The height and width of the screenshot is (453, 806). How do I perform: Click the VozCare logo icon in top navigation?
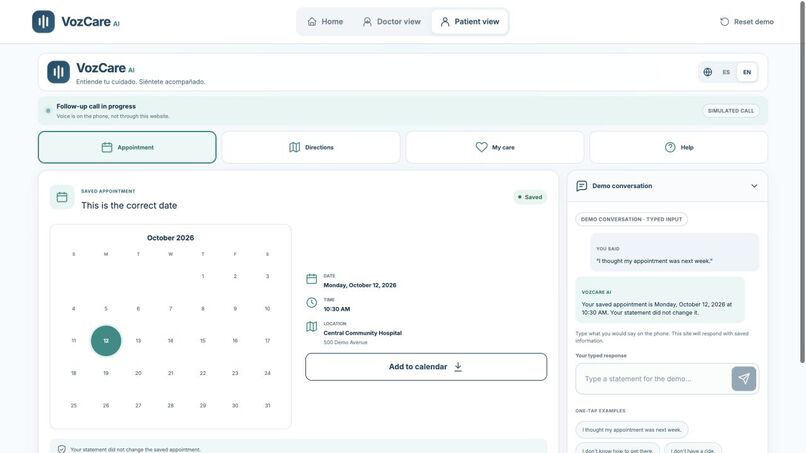pyautogui.click(x=43, y=22)
